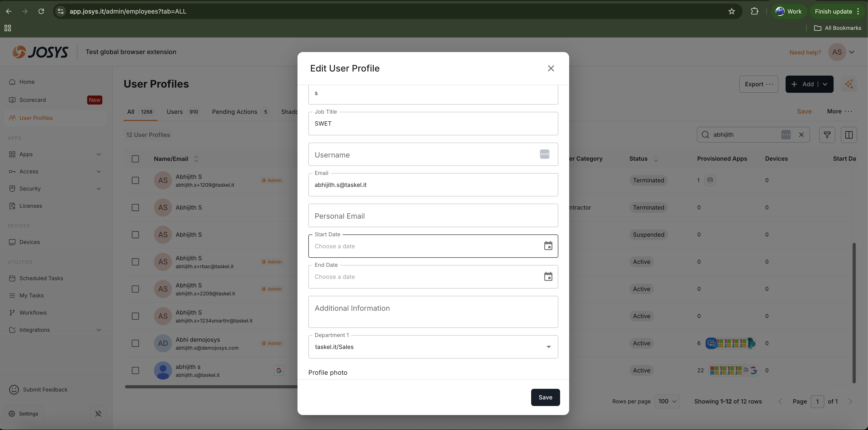The width and height of the screenshot is (868, 430).
Task: Check the select-all header checkbox
Action: click(135, 159)
